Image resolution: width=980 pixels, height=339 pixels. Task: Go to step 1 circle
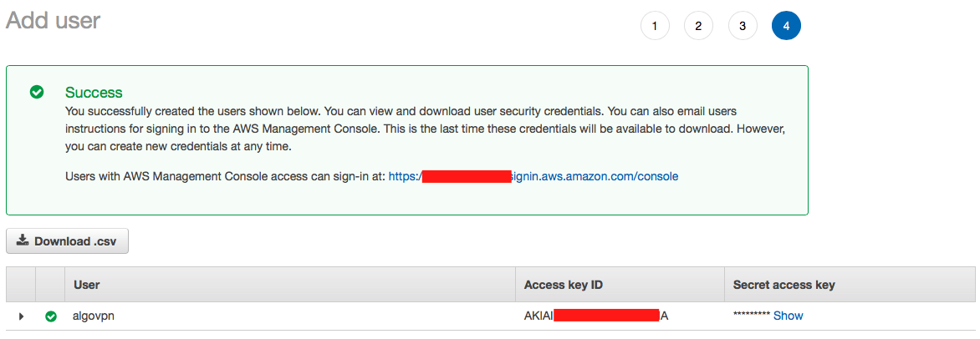click(x=655, y=26)
